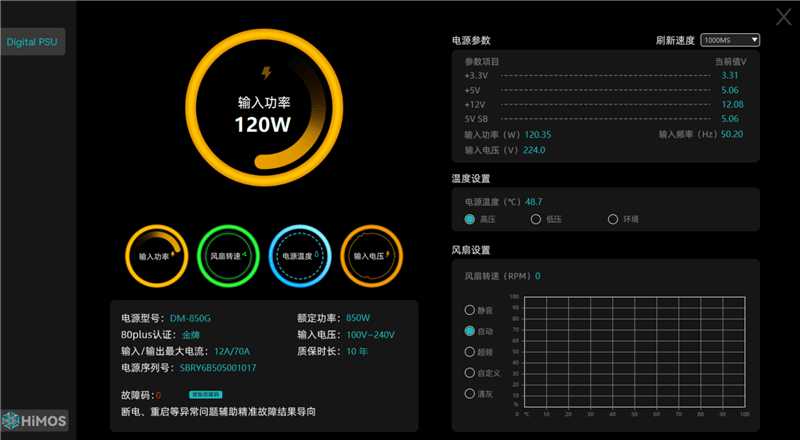Set fan mode to 静音

pos(470,310)
